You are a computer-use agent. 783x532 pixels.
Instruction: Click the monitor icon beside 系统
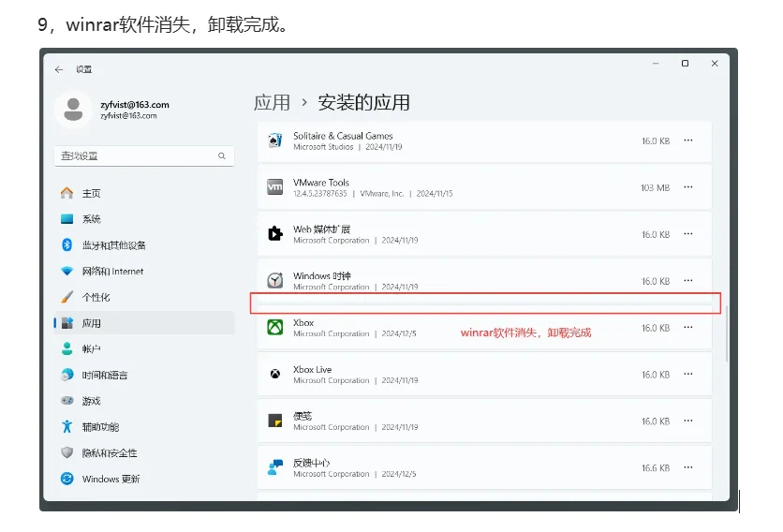[66, 219]
